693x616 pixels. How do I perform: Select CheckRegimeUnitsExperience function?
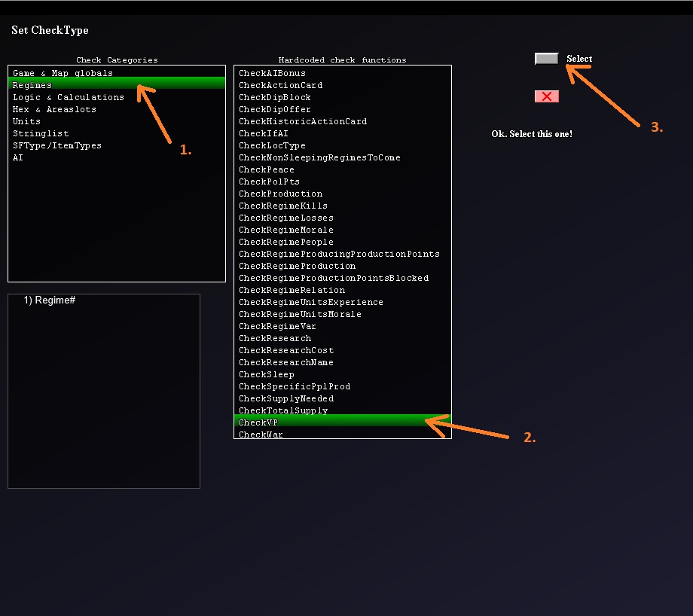[x=343, y=302]
